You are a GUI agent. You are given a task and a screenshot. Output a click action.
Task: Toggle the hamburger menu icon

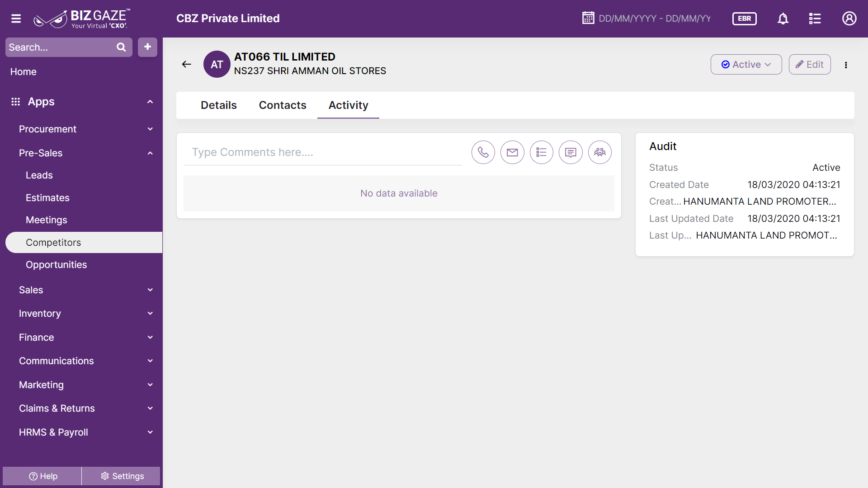click(x=16, y=19)
